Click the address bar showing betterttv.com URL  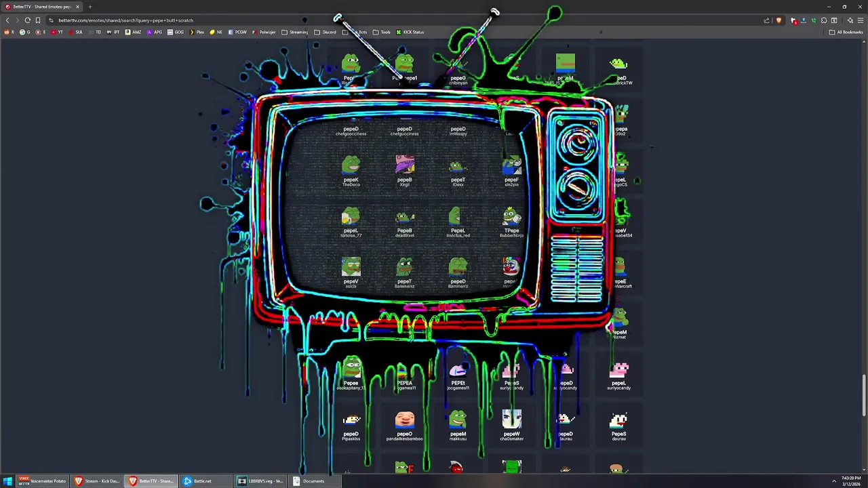[x=407, y=20]
